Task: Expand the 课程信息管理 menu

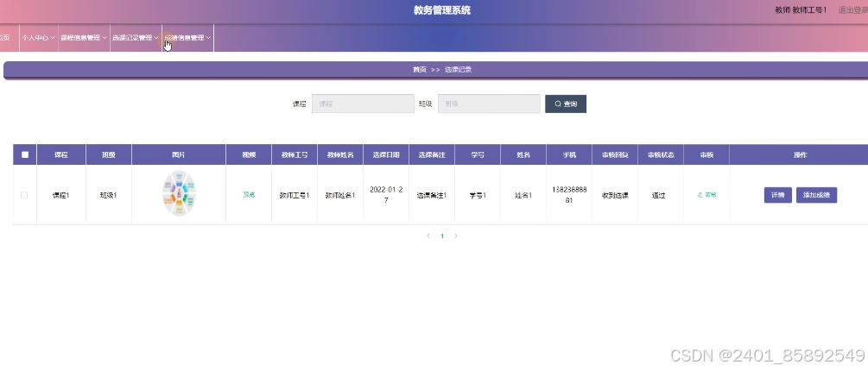Action: 84,38
